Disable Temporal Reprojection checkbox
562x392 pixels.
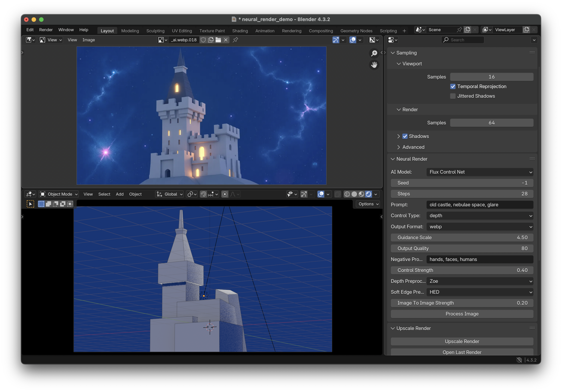(x=453, y=86)
